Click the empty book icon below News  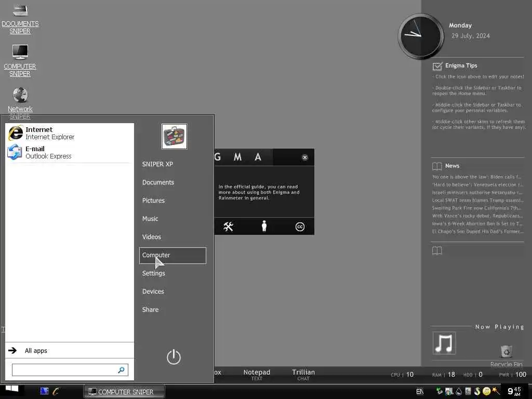coord(437,251)
